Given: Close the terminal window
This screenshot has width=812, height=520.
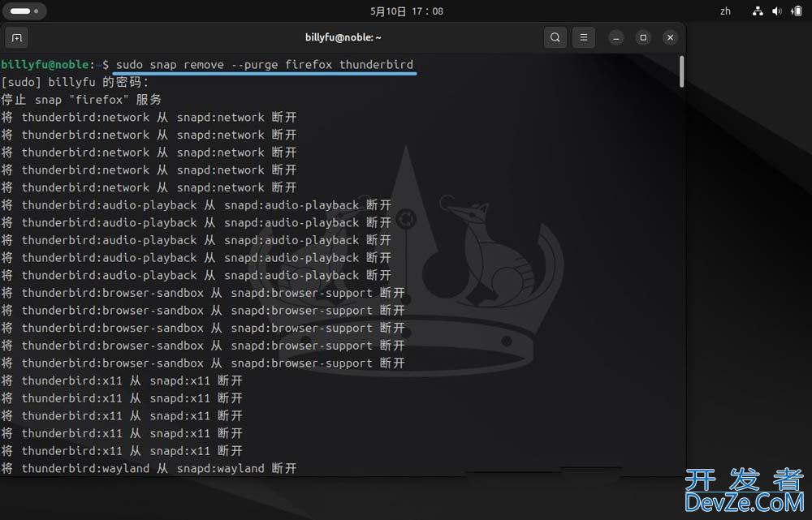Looking at the screenshot, I should click(670, 37).
